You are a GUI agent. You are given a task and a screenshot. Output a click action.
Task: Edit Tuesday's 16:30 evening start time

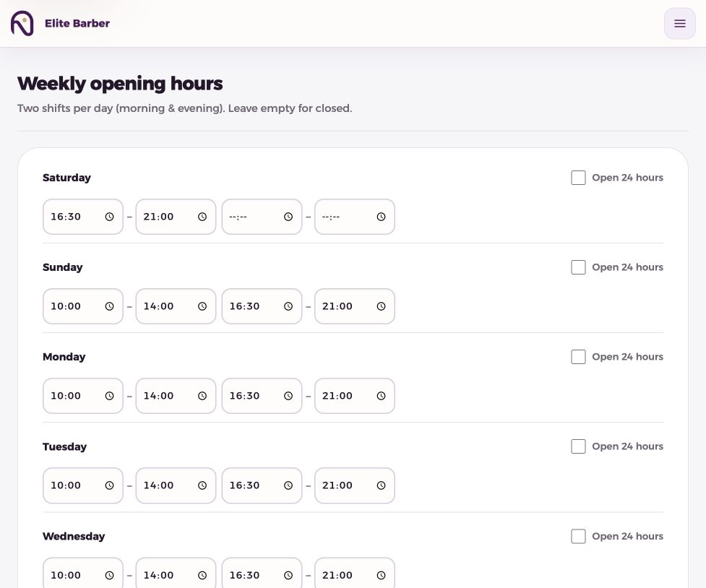pyautogui.click(x=262, y=485)
